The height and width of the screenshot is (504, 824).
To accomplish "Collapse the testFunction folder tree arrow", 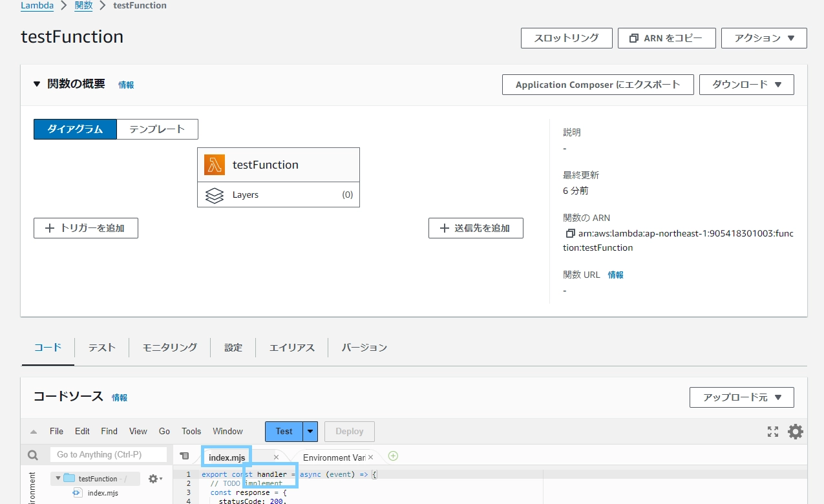I will tap(58, 479).
